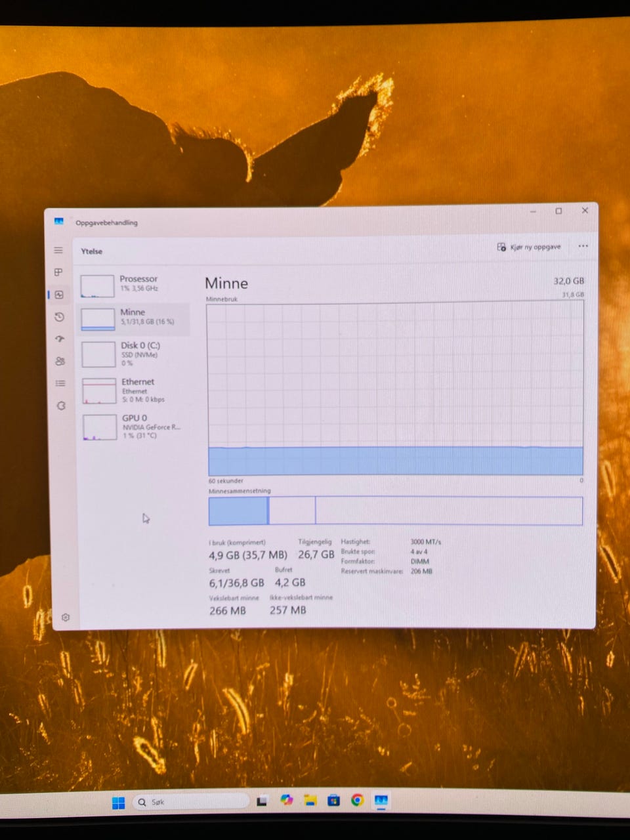
Task: Click the 4,9 GB (35,7 MB) in-use value
Action: click(x=248, y=555)
